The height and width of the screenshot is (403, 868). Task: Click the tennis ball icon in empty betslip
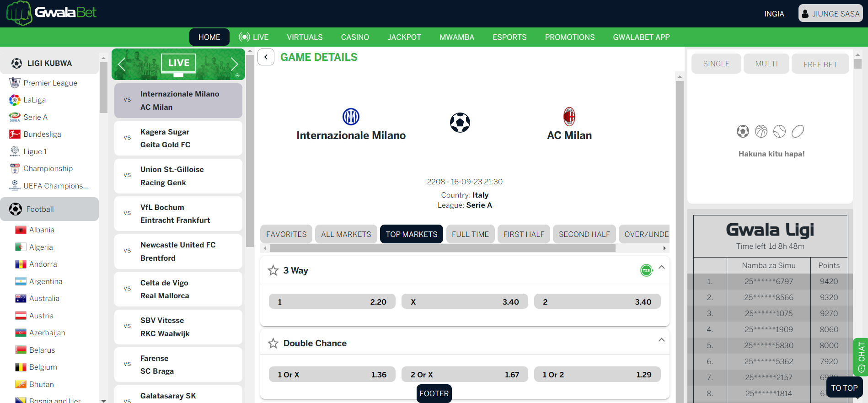pos(779,132)
